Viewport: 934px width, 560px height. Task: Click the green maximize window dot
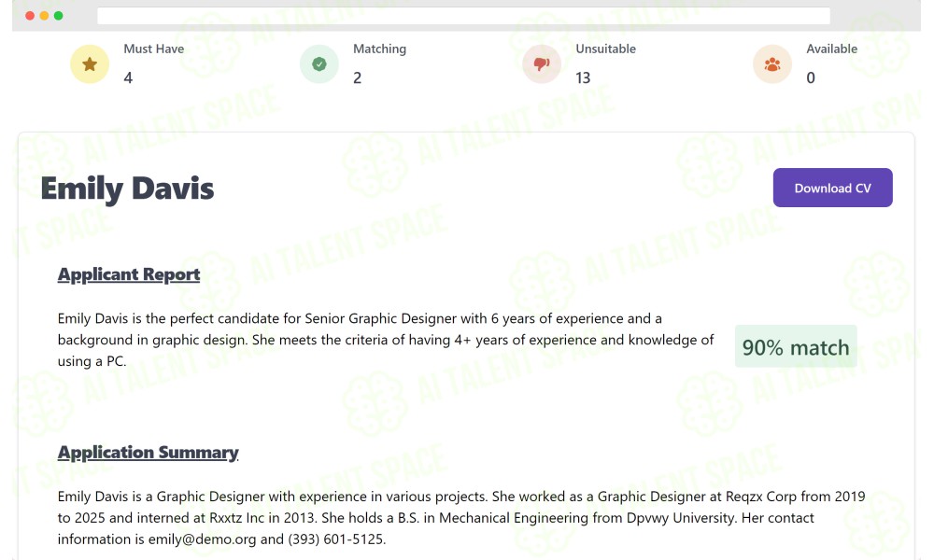click(58, 16)
